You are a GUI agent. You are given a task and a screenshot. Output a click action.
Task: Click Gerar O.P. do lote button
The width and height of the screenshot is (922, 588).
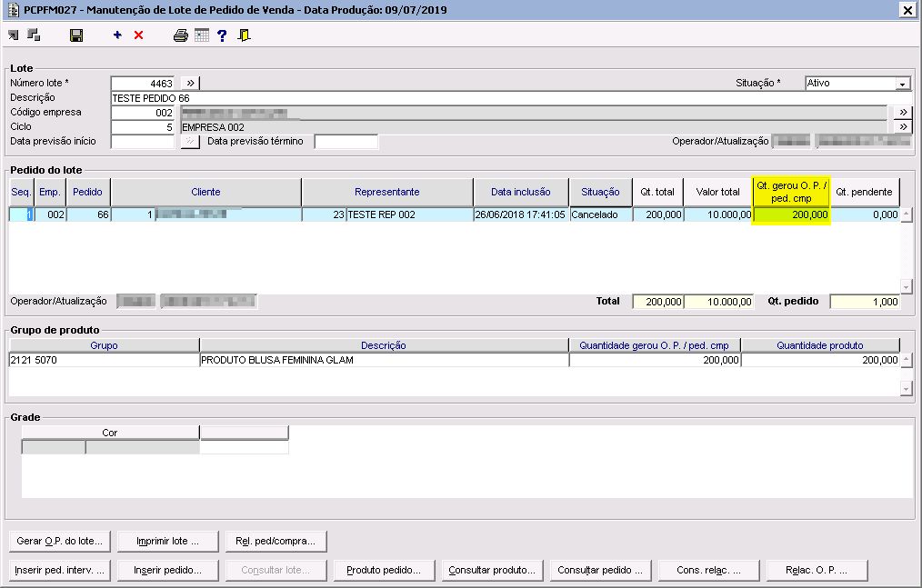[59, 541]
